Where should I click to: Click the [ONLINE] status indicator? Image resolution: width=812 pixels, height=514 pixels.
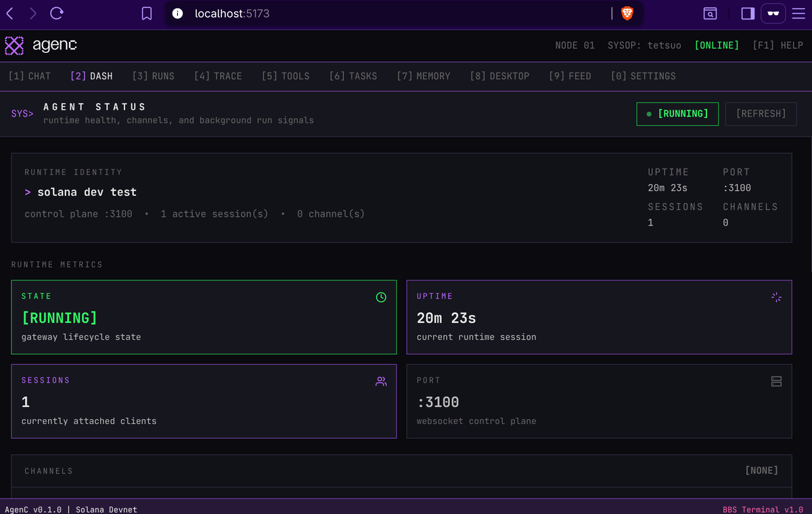(717, 45)
